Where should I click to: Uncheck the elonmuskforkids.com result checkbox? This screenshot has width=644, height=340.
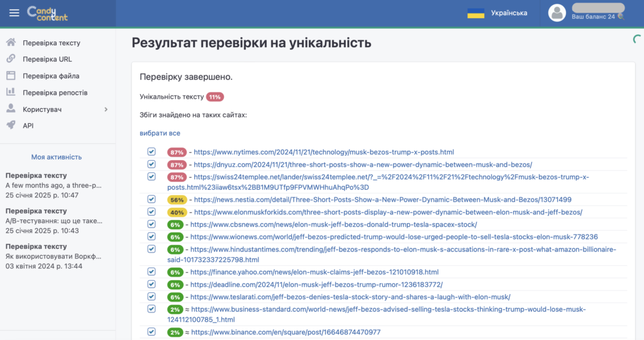point(152,211)
